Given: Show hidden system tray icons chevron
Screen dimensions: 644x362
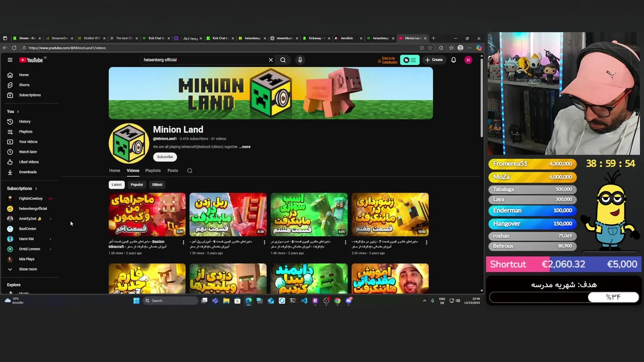Looking at the screenshot, I should [x=424, y=301].
